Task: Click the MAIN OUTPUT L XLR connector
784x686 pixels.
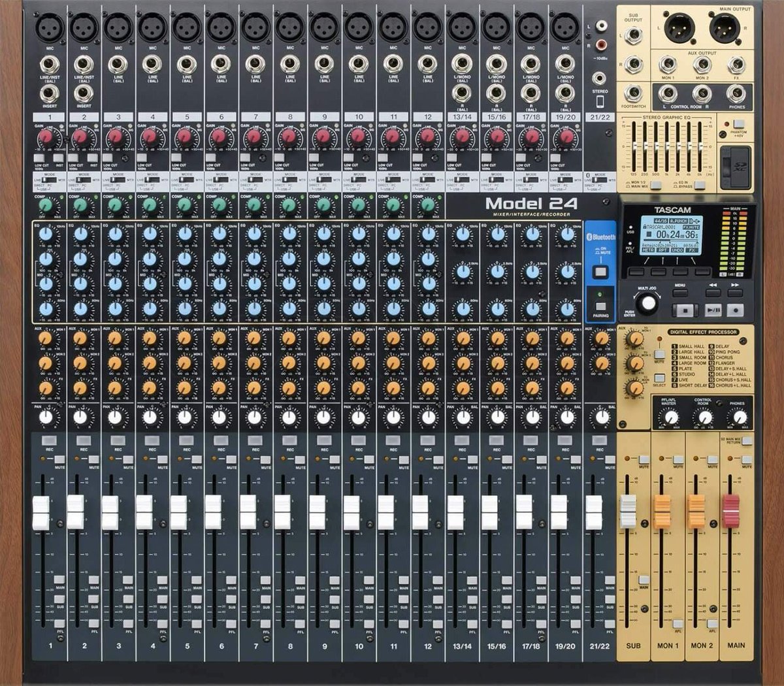Action: click(x=679, y=28)
